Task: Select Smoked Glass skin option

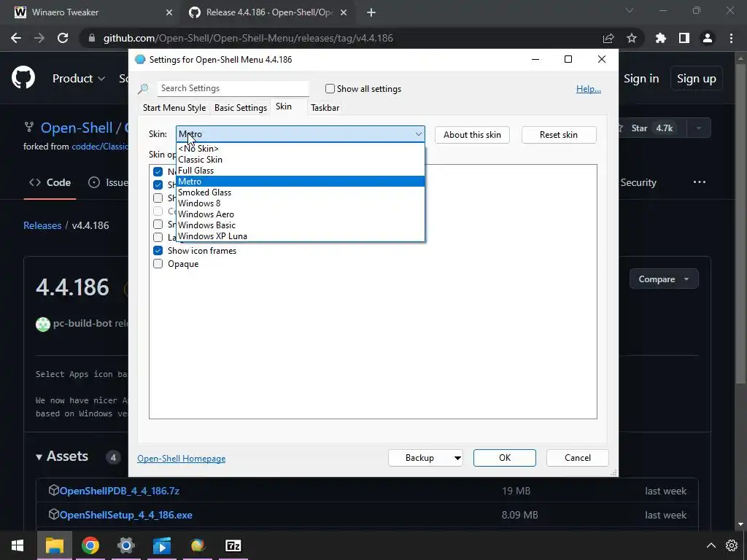Action: (x=300, y=192)
